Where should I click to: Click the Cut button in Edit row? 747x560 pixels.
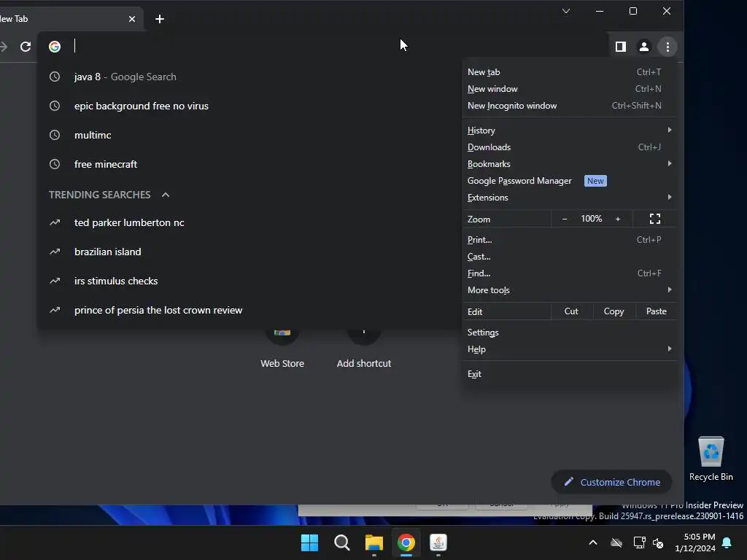(571, 311)
